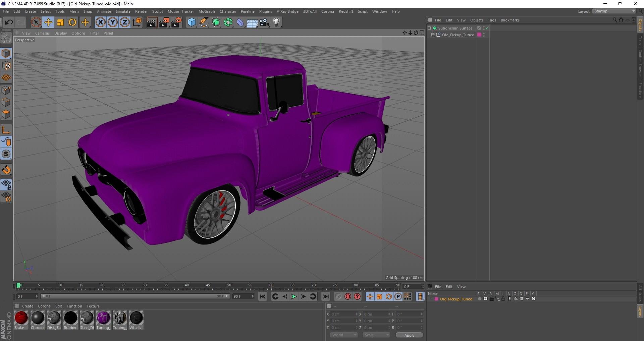Image resolution: width=644 pixels, height=341 pixels.
Task: Open the Render menu
Action: coord(141,11)
